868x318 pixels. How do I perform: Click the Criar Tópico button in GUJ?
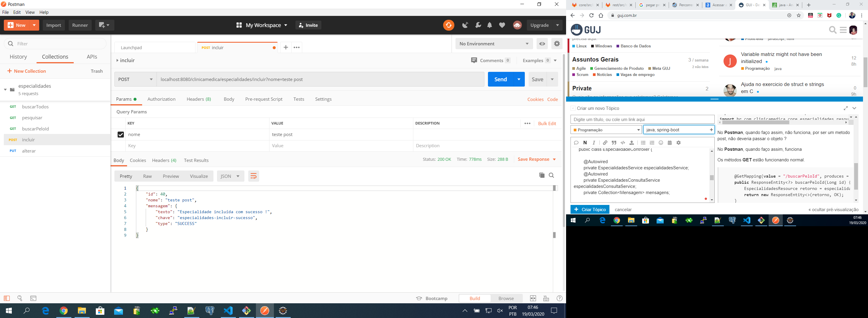590,210
